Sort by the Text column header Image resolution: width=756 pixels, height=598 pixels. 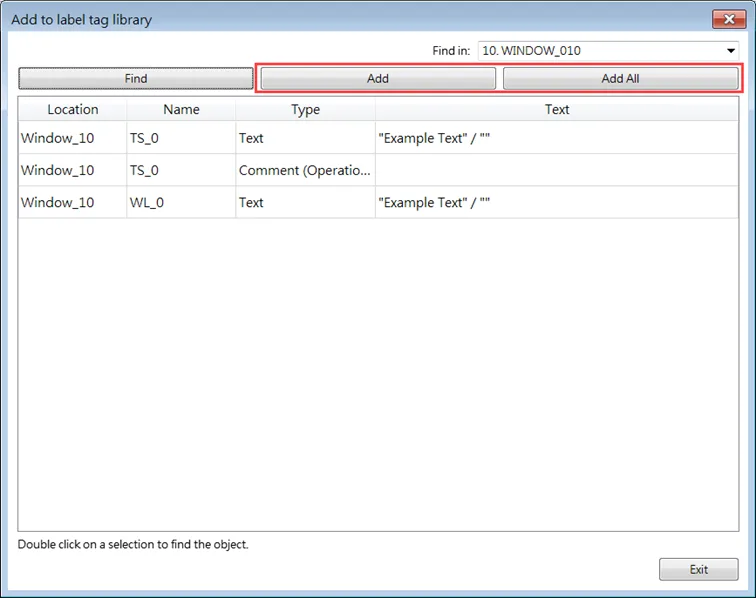coord(557,109)
